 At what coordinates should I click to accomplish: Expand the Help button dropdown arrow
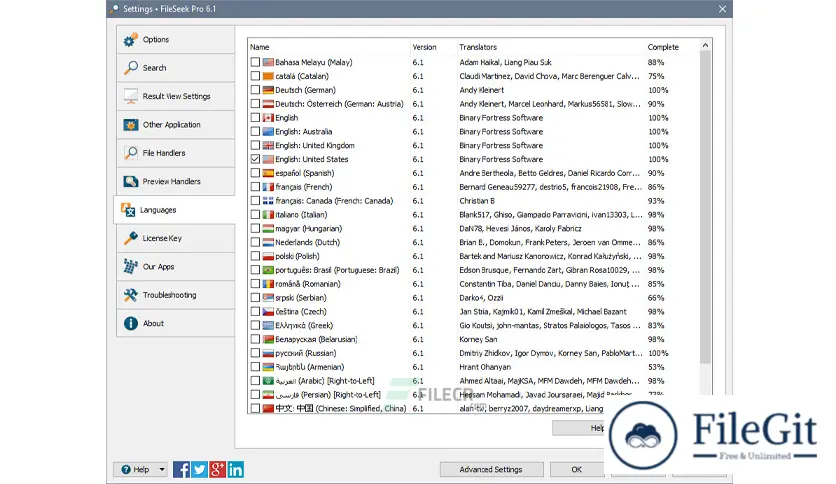[x=162, y=470]
